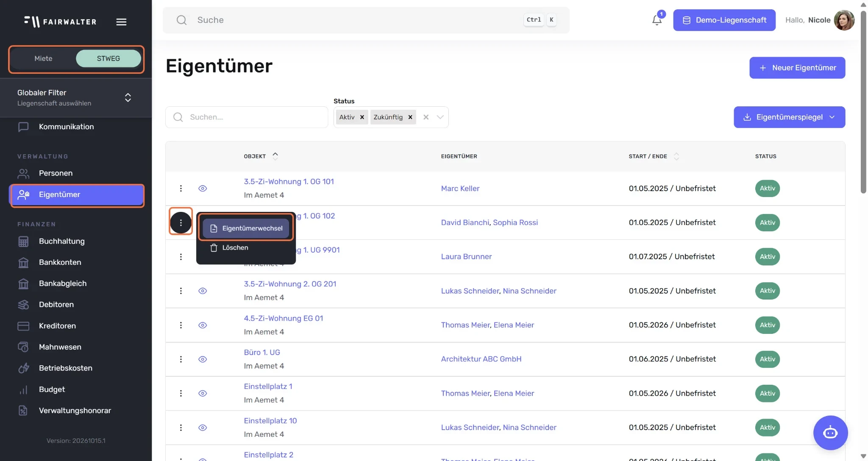
Task: Open the notifications bell
Action: (x=657, y=20)
